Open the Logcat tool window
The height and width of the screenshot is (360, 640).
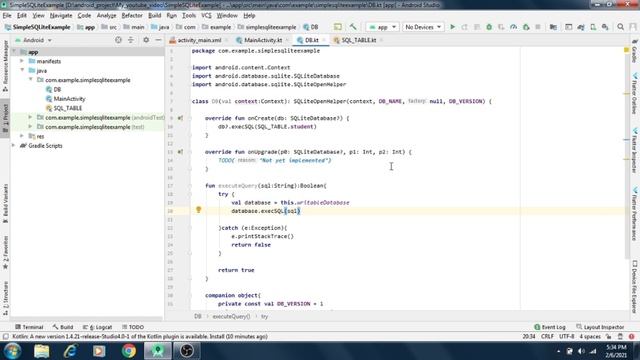pyautogui.click(x=97, y=327)
